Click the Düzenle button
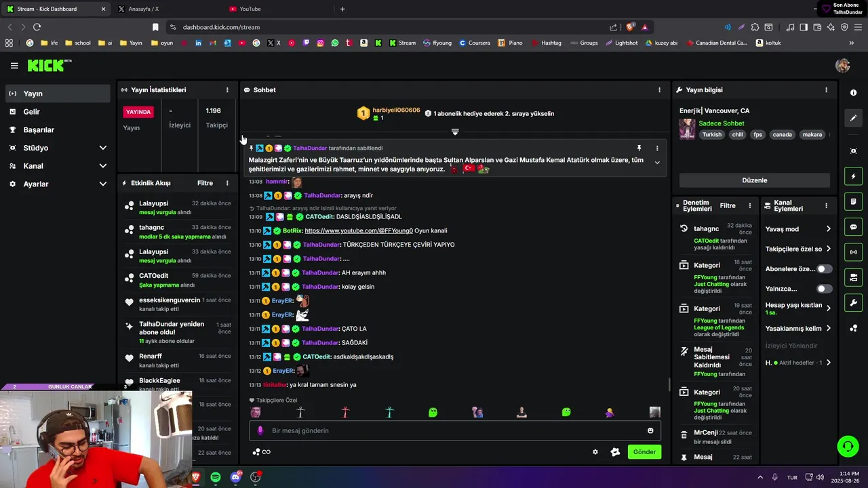 pos(755,180)
